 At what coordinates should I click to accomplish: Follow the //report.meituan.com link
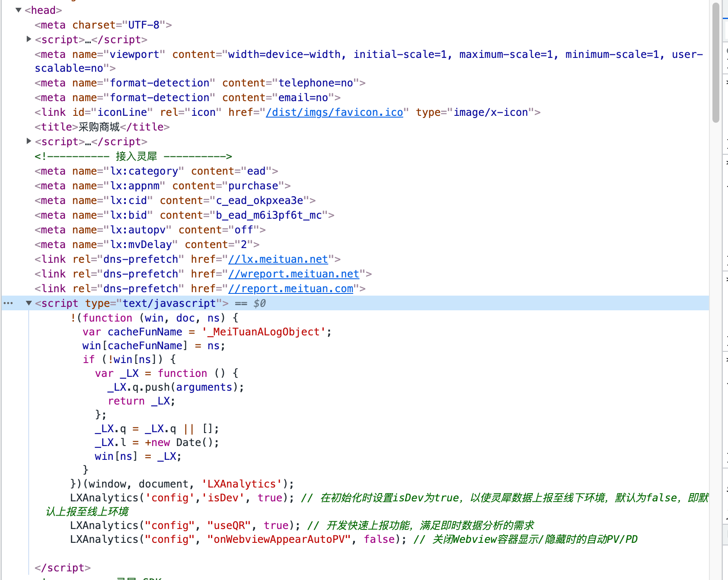tap(291, 289)
